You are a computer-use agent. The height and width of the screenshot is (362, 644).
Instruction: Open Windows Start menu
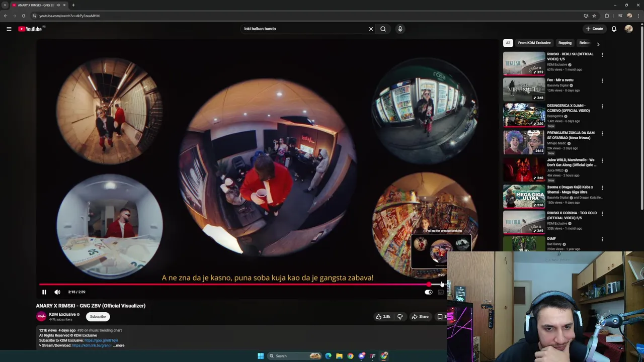pos(261,356)
